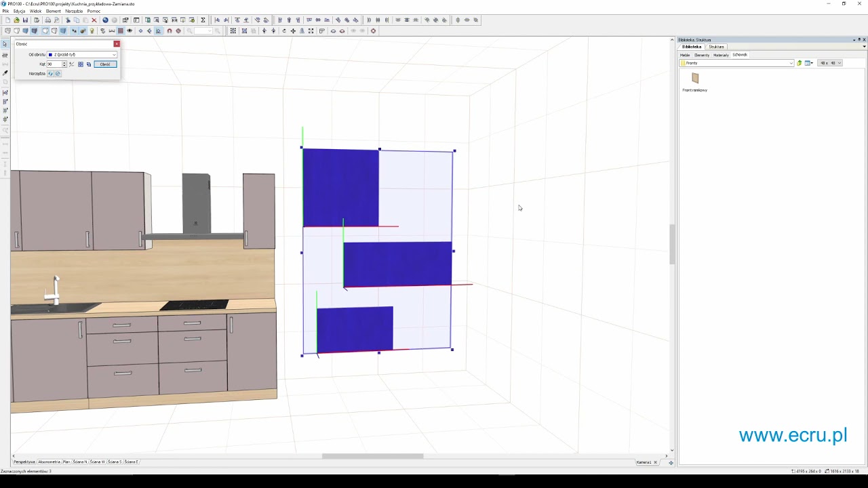Click the new document toolbar icon
The width and height of the screenshot is (868, 488).
7,20
